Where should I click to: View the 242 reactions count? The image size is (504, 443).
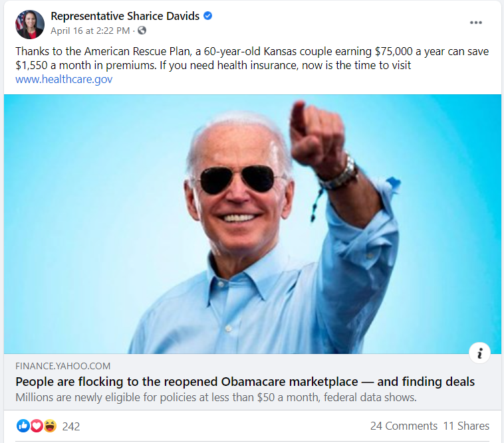point(71,426)
